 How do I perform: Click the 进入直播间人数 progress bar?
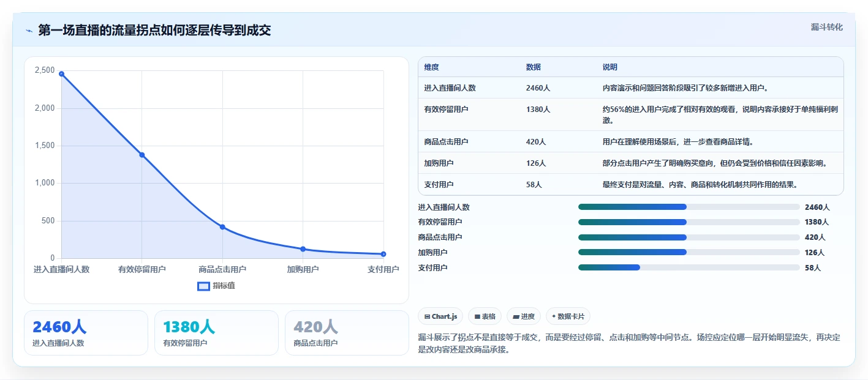[689, 207]
